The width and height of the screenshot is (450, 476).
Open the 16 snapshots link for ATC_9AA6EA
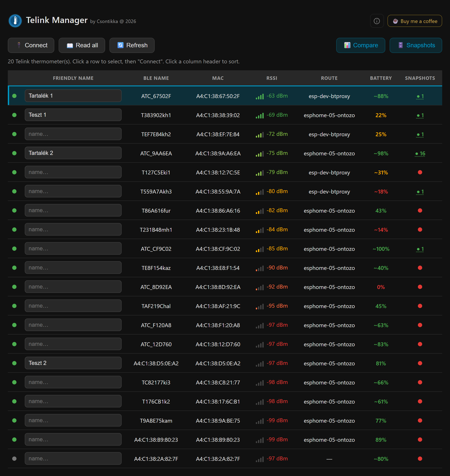(420, 154)
